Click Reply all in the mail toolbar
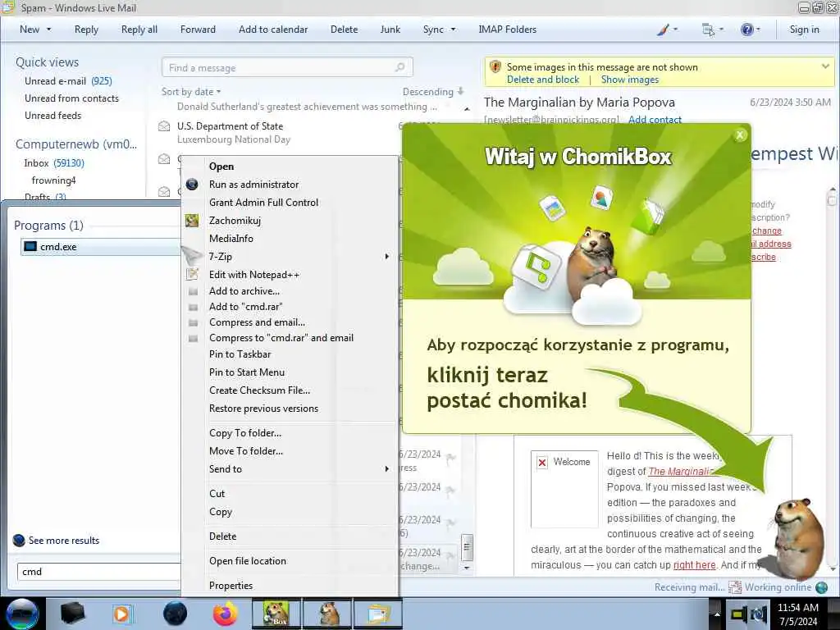The image size is (840, 630). [139, 30]
